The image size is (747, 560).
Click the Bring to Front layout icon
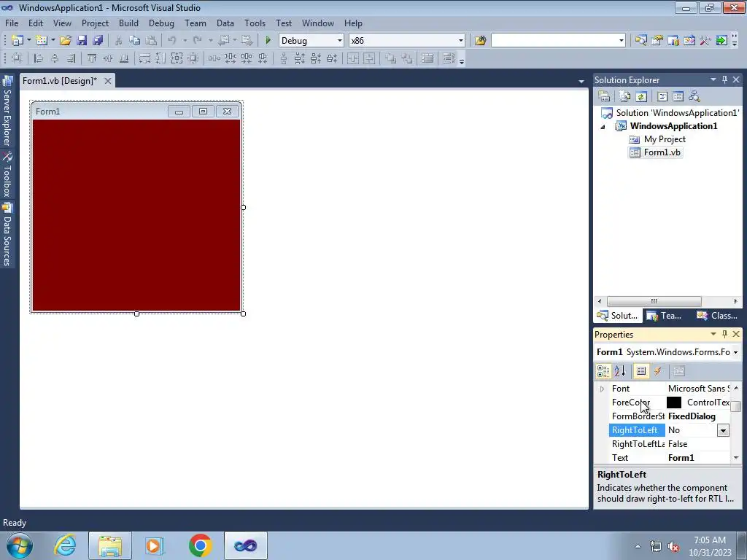pos(390,58)
